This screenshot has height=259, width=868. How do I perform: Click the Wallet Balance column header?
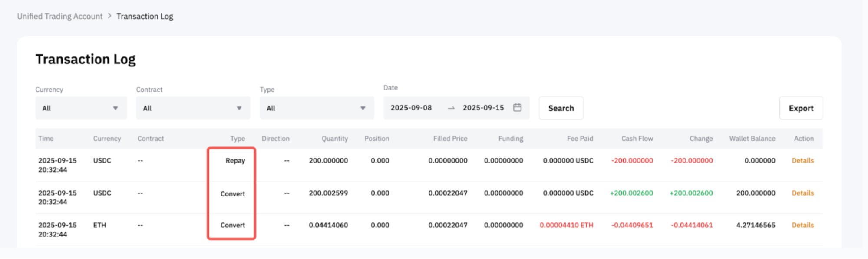[x=752, y=139]
